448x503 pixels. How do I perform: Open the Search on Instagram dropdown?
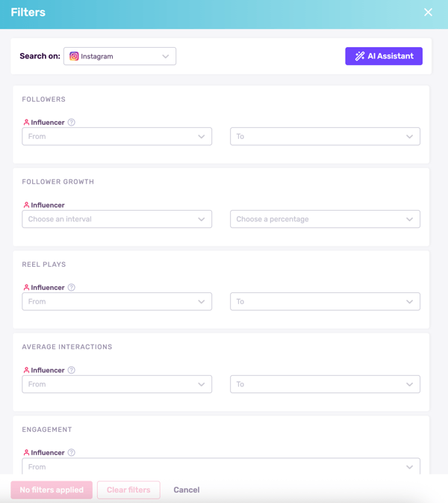click(x=119, y=56)
